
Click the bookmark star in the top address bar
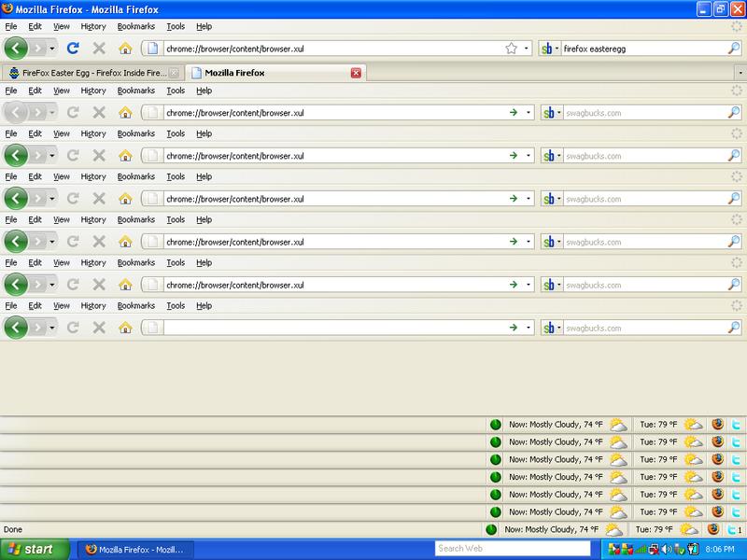[x=511, y=49]
